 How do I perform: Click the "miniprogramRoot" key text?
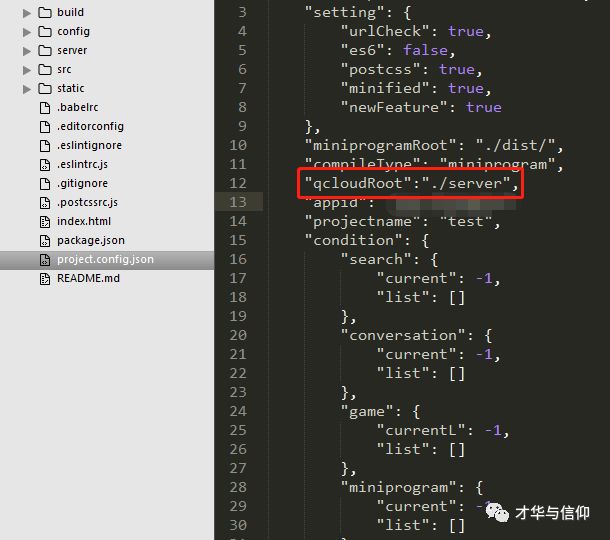click(380, 145)
